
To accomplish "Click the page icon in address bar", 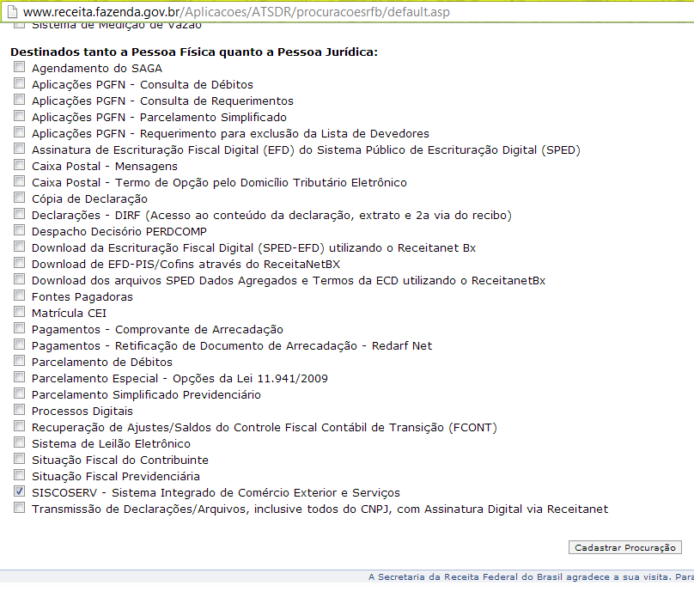I will click(x=12, y=12).
